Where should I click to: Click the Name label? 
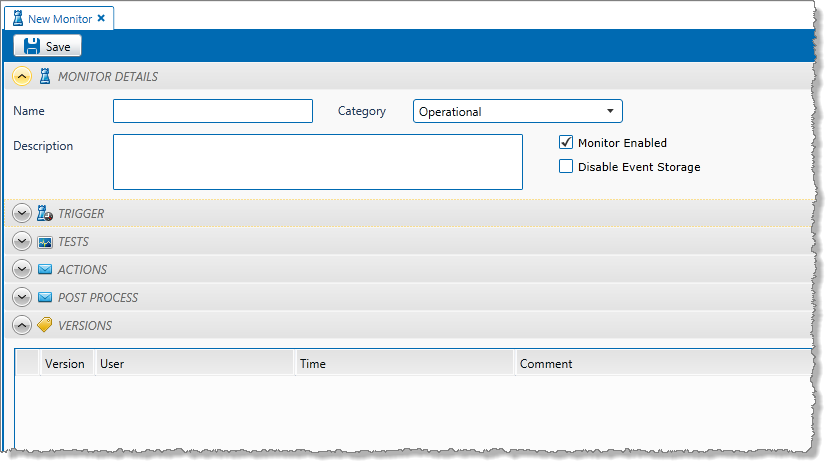tap(29, 111)
